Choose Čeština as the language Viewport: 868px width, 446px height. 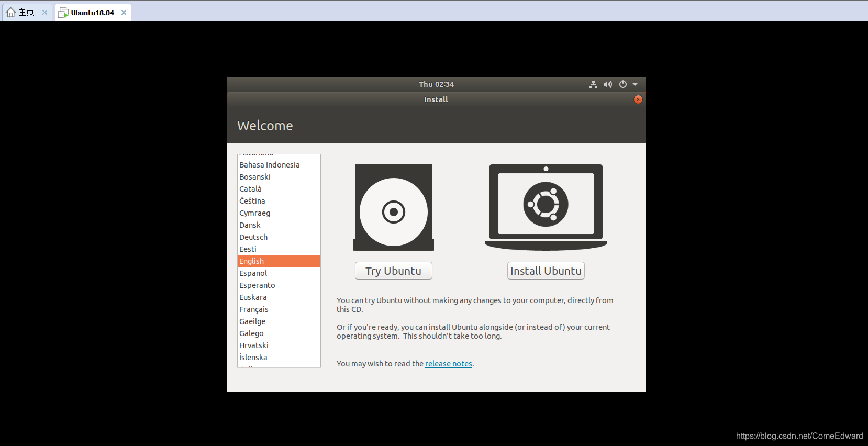tap(279, 201)
